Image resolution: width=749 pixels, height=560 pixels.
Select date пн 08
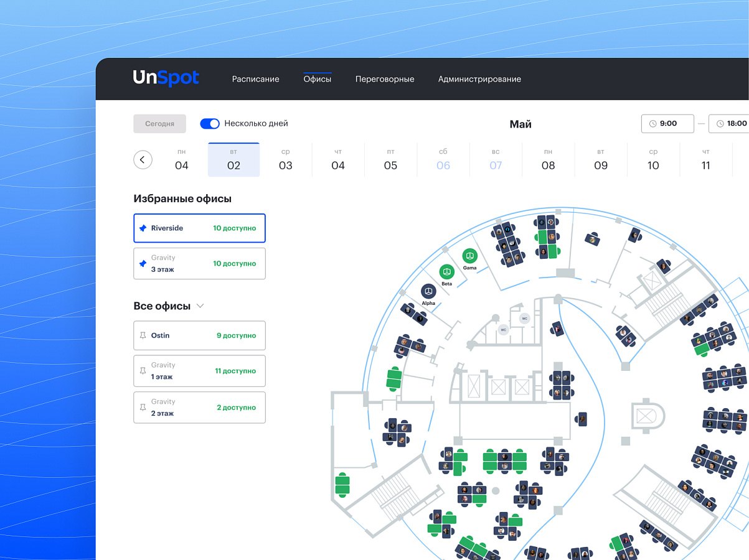(548, 160)
